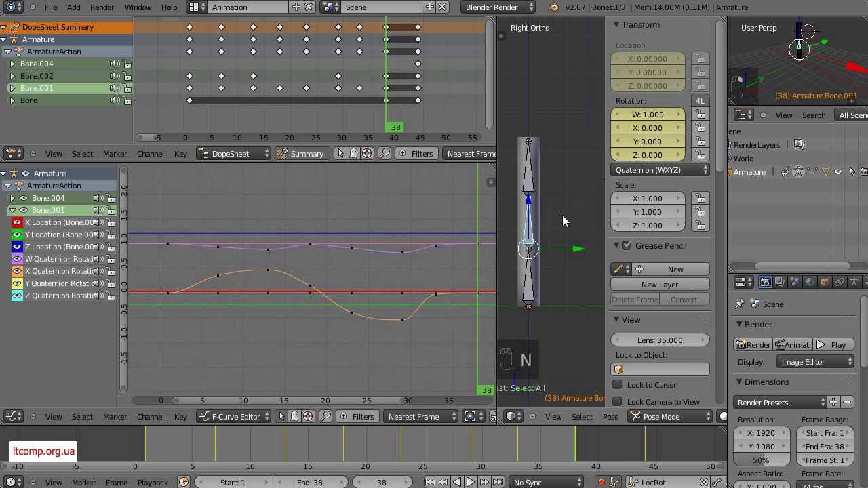This screenshot has height=488, width=868.
Task: Enable Lock Camera to View checkbox
Action: (x=617, y=402)
